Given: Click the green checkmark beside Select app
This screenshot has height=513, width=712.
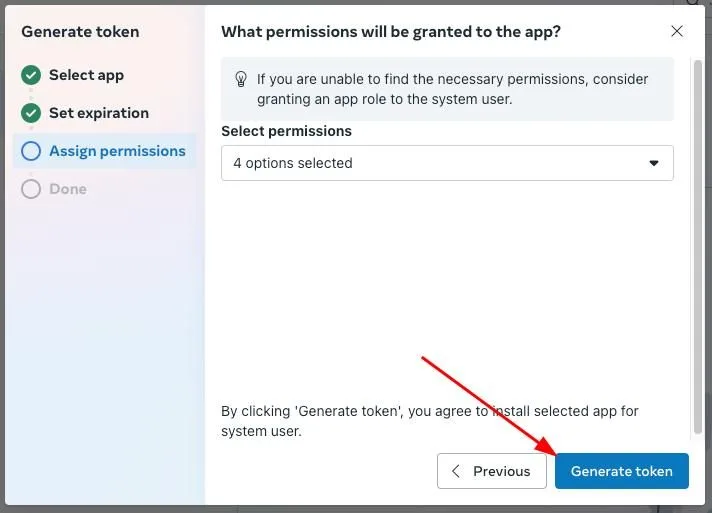Looking at the screenshot, I should 31,75.
